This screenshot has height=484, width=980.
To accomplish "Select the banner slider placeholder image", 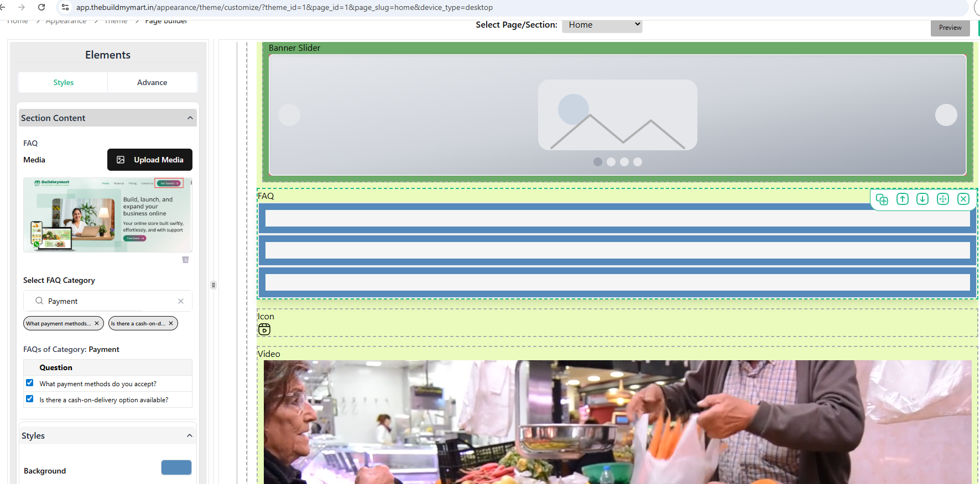I will 618,115.
